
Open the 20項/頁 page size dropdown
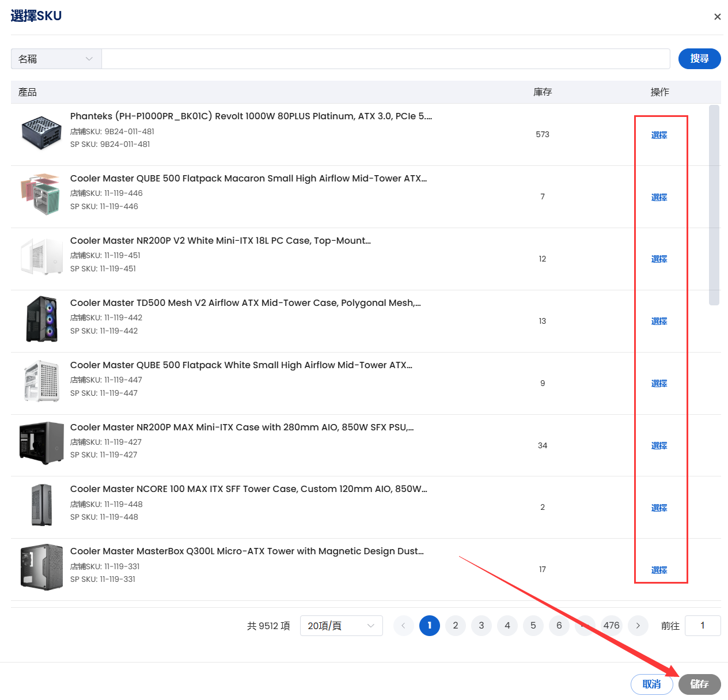click(342, 626)
